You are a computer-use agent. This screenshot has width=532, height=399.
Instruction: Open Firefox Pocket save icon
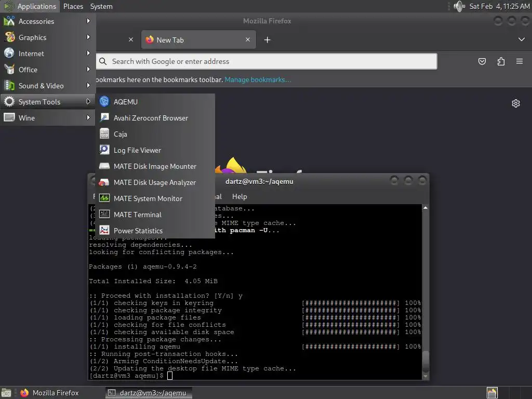[482, 61]
